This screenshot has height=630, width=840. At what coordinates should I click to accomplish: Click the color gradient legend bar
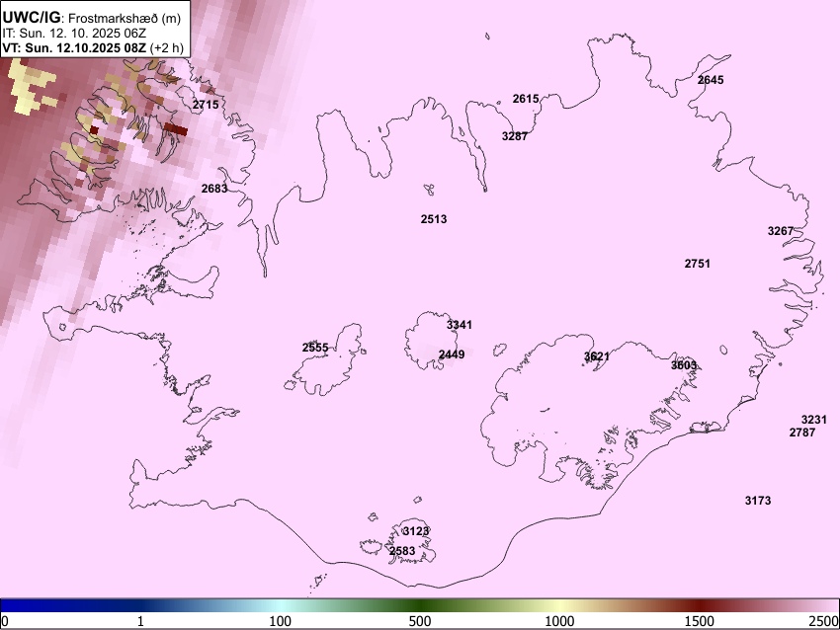(420, 606)
